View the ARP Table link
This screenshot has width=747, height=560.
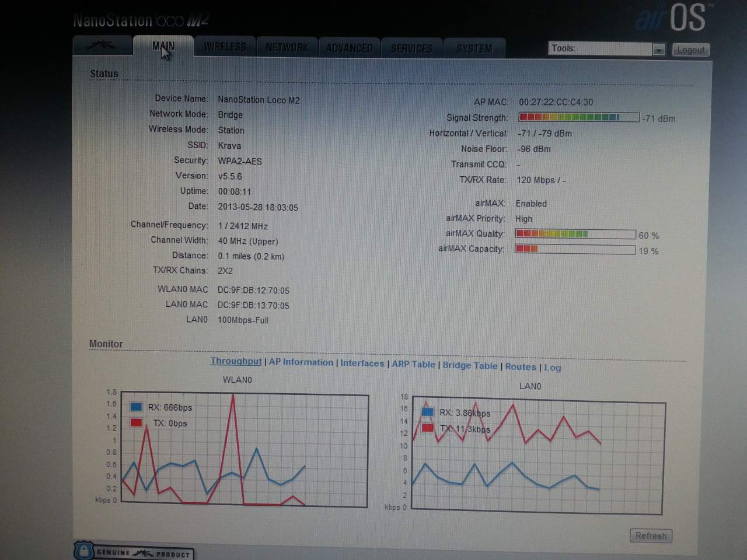413,364
